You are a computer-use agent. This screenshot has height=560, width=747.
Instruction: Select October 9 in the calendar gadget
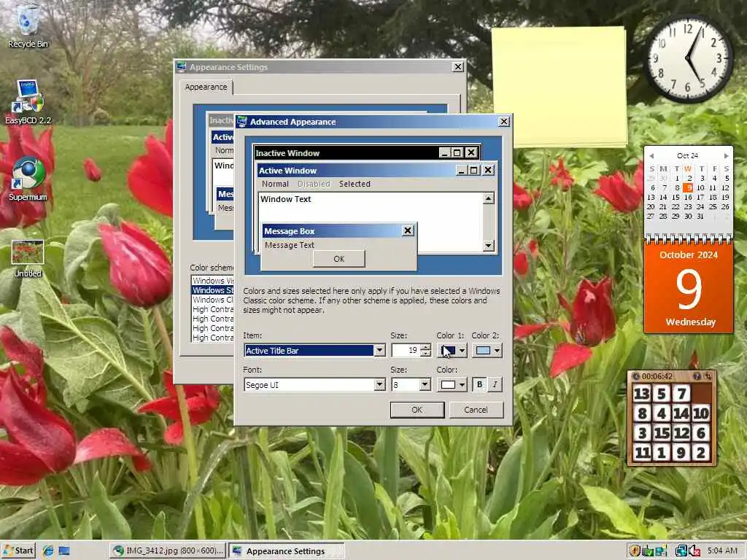[688, 187]
